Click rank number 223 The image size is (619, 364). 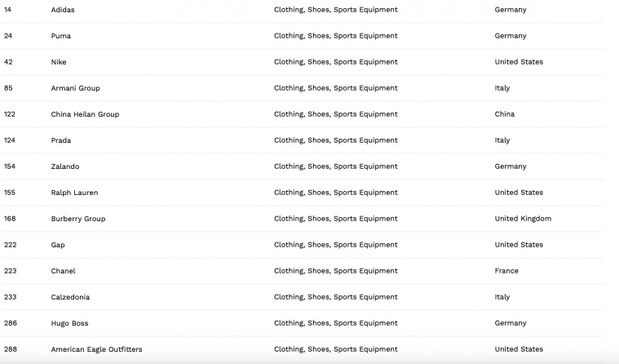pyautogui.click(x=10, y=271)
